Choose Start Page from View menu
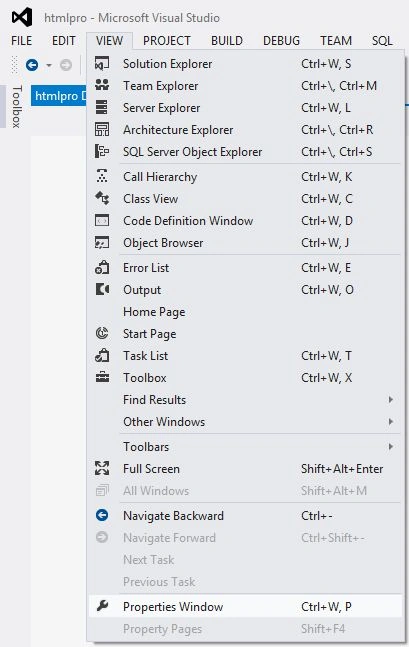This screenshot has width=409, height=647. click(245, 333)
